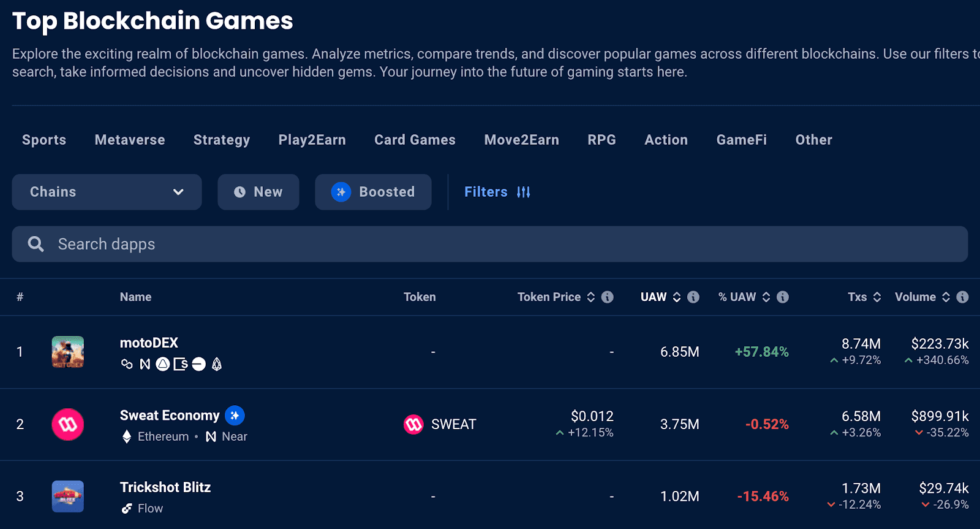Image resolution: width=980 pixels, height=529 pixels.
Task: Click the filter sliders icon
Action: tap(524, 192)
